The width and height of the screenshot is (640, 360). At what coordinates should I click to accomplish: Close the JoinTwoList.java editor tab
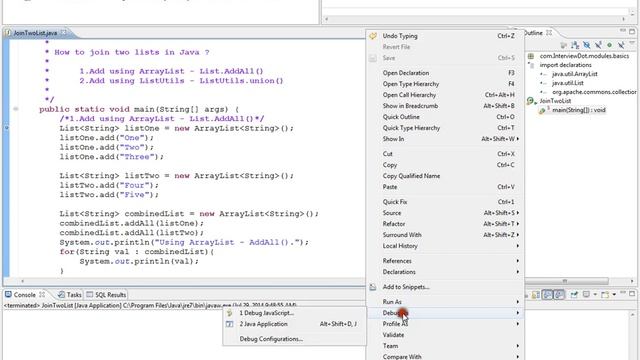(64, 33)
